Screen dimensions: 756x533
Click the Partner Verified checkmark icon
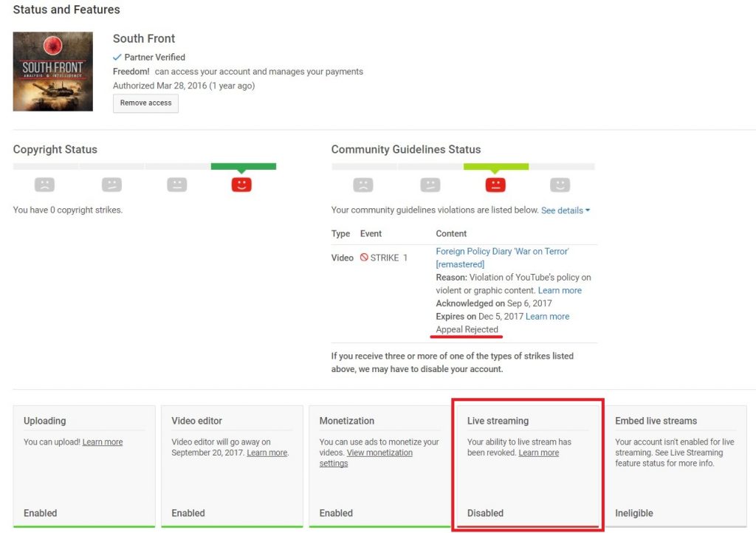[x=117, y=58]
